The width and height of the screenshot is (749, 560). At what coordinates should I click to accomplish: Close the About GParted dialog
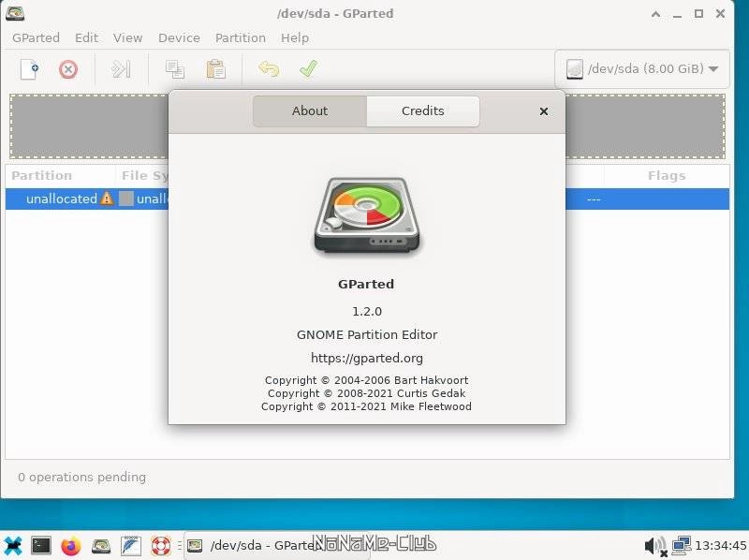544,111
